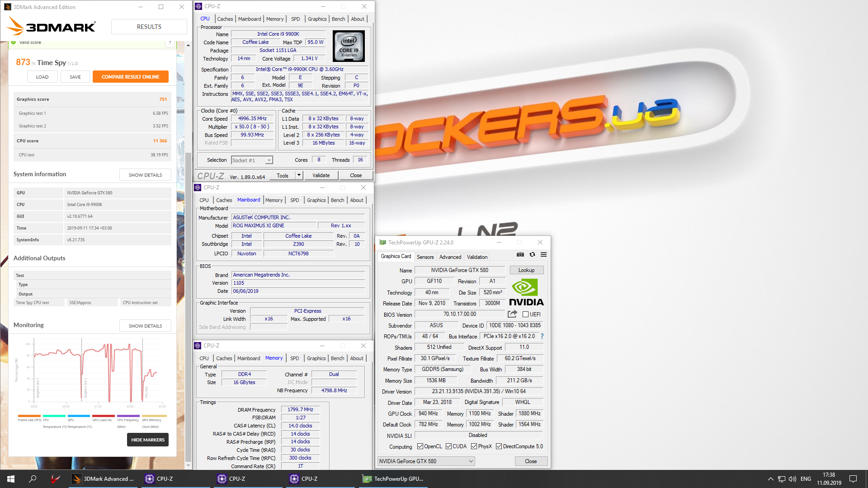The width and height of the screenshot is (868, 488).
Task: Click COMPARE RESULT ONLINE
Action: click(x=131, y=77)
